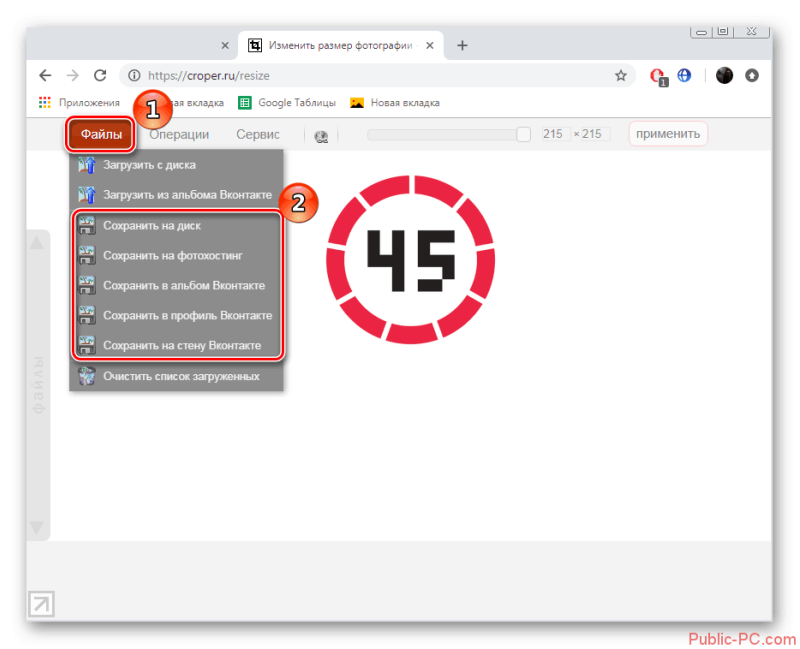Click the trash icon beside Очистить список загруженных
Viewport: 800px width, 649px height.
click(87, 376)
